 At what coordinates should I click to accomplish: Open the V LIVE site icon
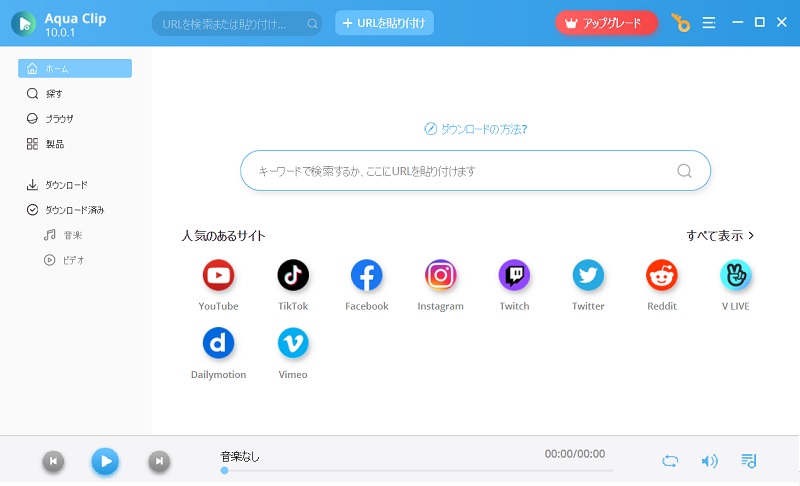[735, 275]
